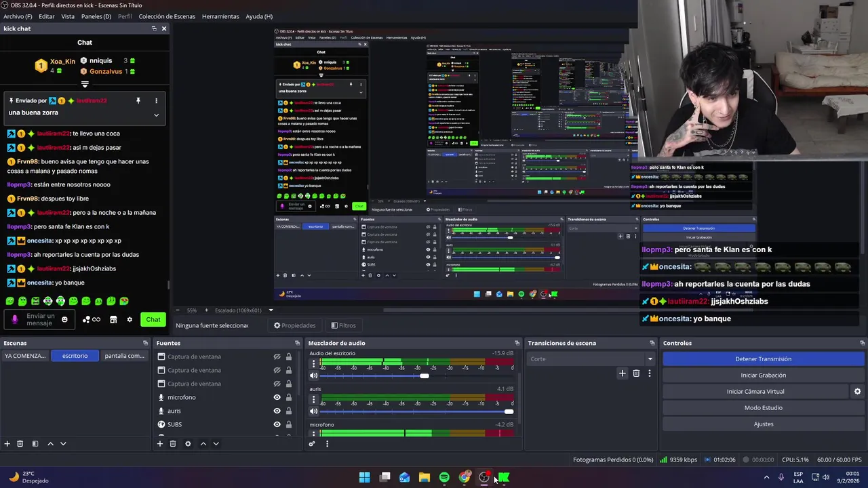Click pin icon on pinned message
The height and width of the screenshot is (488, 868).
point(138,101)
